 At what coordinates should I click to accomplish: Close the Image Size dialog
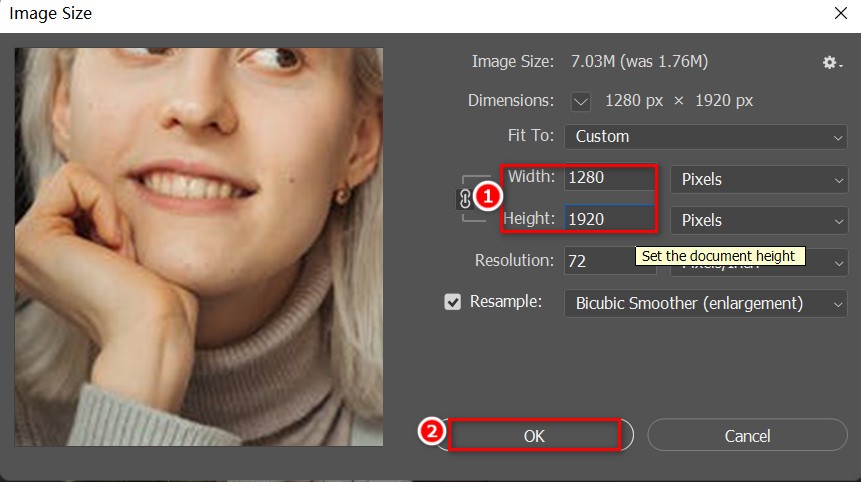pyautogui.click(x=841, y=13)
